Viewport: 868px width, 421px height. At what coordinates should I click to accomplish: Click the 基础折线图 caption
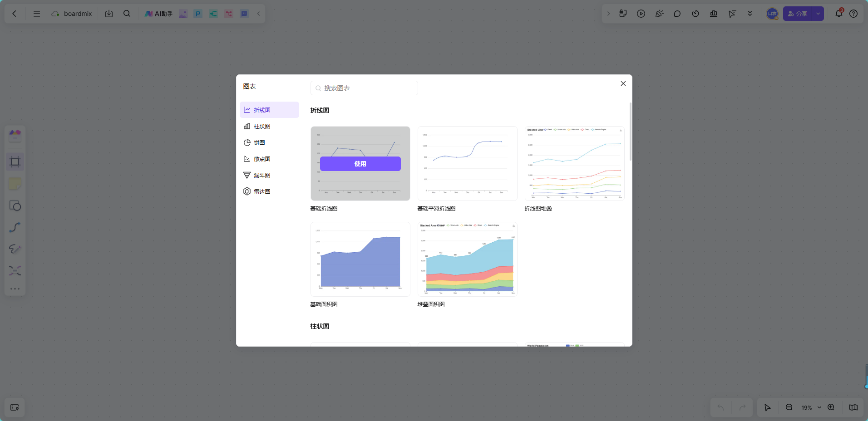pos(324,209)
